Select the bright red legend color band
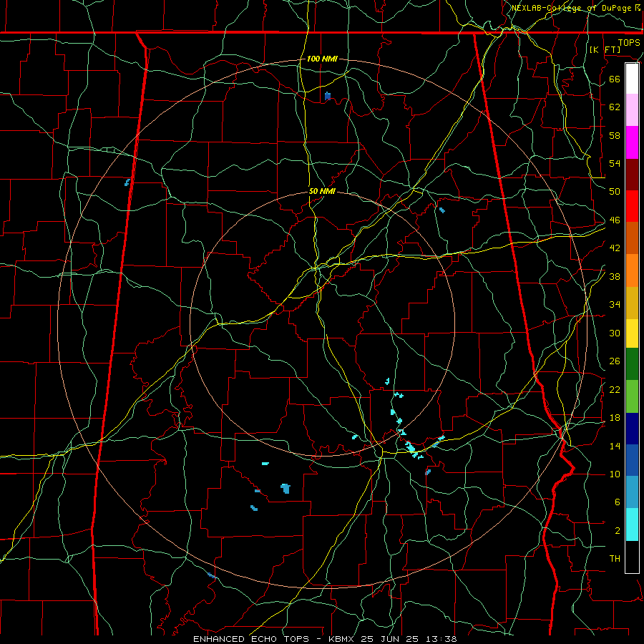Screen dimensions: 644x644 point(632,206)
